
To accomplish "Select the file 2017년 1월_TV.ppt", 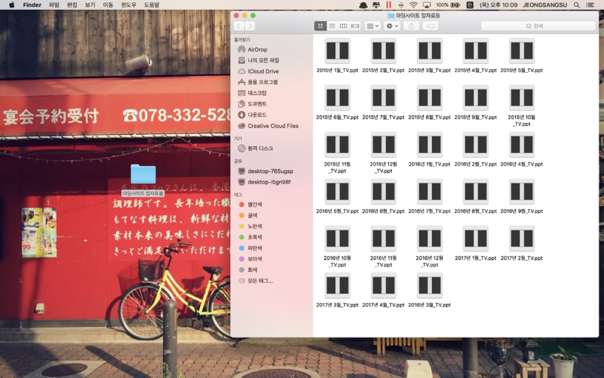I will tap(475, 244).
